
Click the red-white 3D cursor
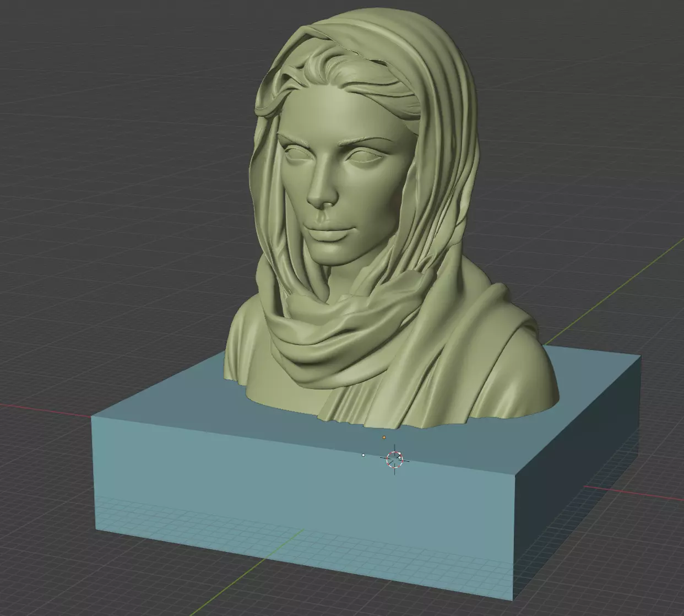point(394,459)
